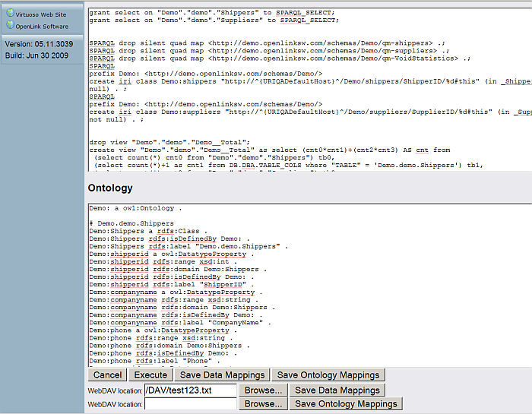The width and height of the screenshot is (532, 414).
Task: Open the Virtuoso Web Site link
Action: [41, 14]
